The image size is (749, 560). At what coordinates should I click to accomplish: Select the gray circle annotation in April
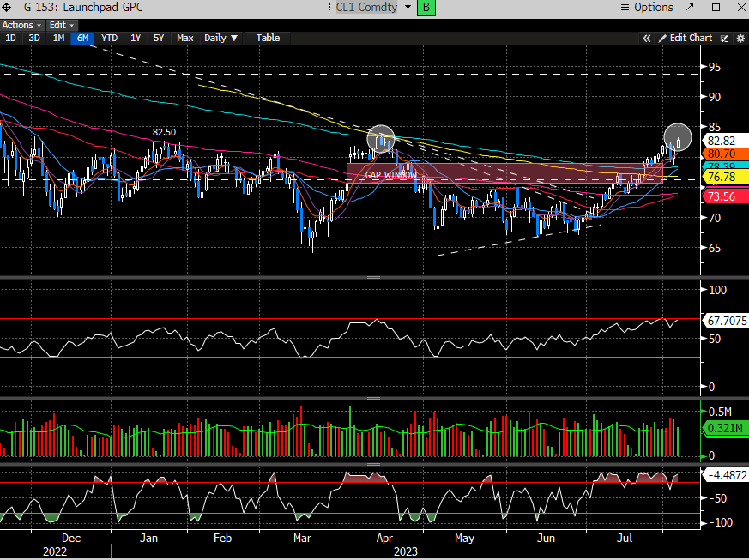381,139
